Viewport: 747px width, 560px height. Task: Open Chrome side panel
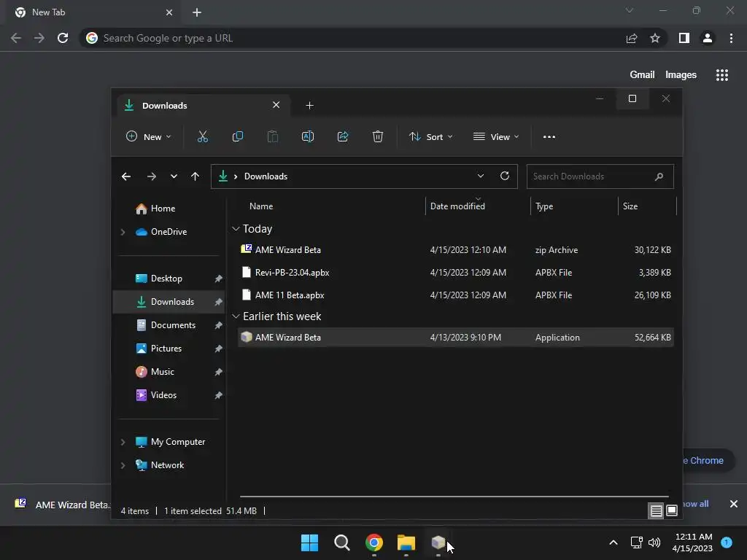(x=684, y=38)
